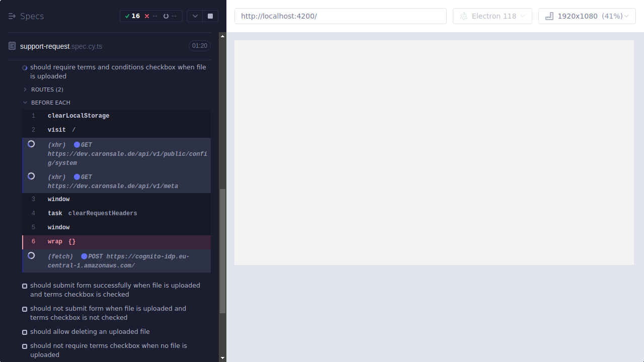Open the 1920x1080 viewport dropdown

coord(587,16)
